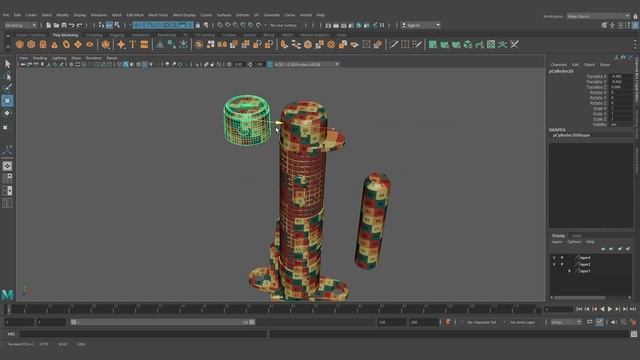Create a polygon cylinder from the shelf
Screen dimensions: 640x360
tap(43, 44)
